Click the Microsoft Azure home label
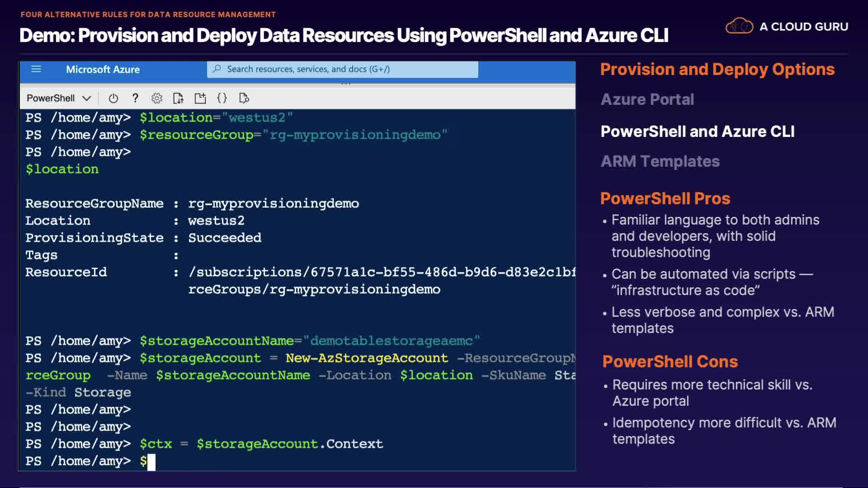The width and height of the screenshot is (868, 488). click(x=103, y=69)
